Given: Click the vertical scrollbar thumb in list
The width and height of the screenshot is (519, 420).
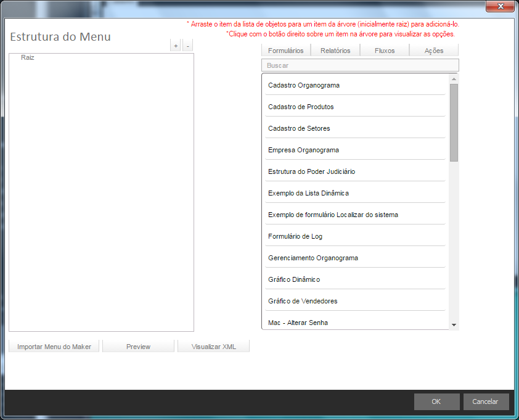Looking at the screenshot, I should pos(454,122).
